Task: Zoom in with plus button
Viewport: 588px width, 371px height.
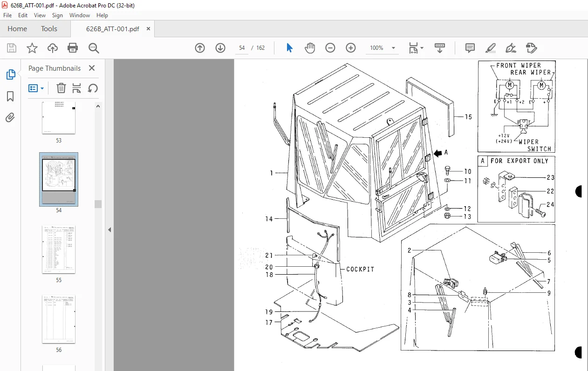Action: [351, 48]
